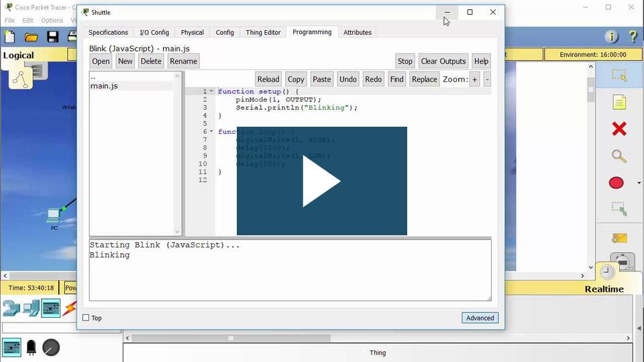
Task: Click the Add Simple PDU envelope icon
Action: pos(619,238)
